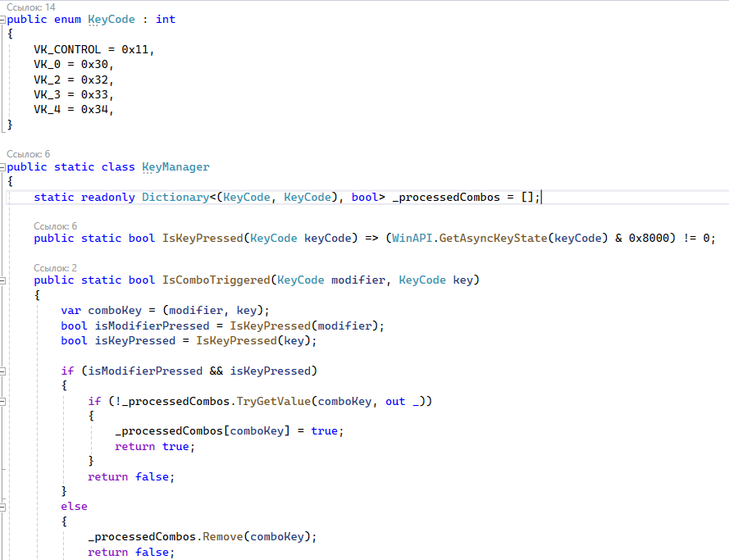Click the 0x8000 literal
The image size is (729, 560).
pos(649,238)
